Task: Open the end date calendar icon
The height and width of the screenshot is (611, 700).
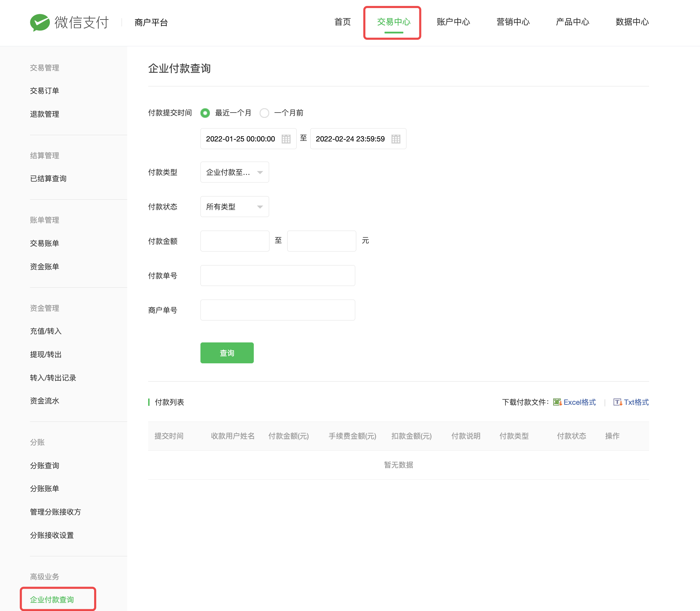Action: coord(396,139)
